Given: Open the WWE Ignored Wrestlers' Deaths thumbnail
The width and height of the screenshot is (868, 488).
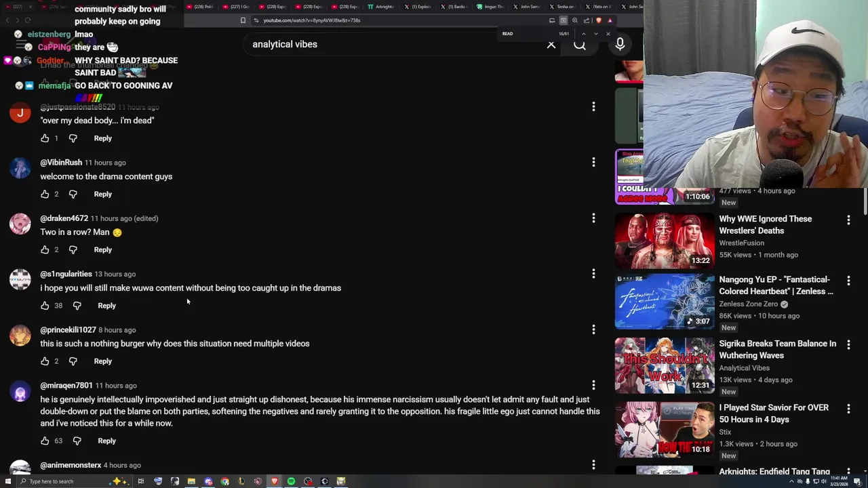Looking at the screenshot, I should tap(665, 241).
